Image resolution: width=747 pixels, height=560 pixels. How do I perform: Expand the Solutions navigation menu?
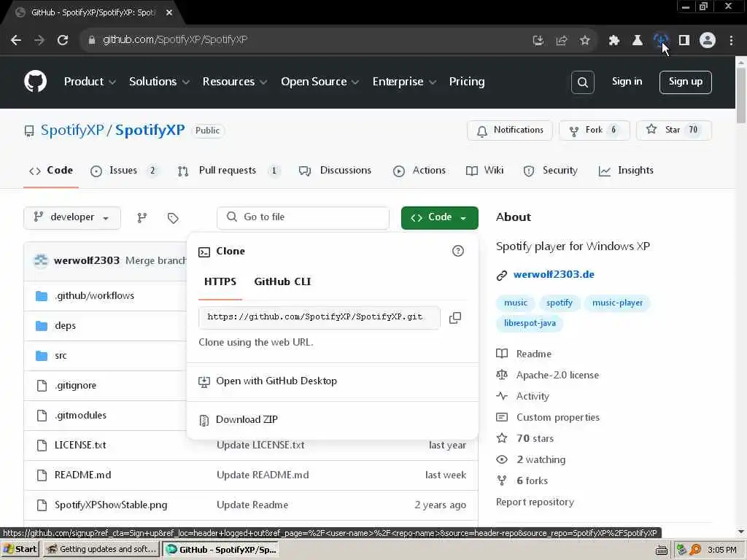(x=159, y=82)
